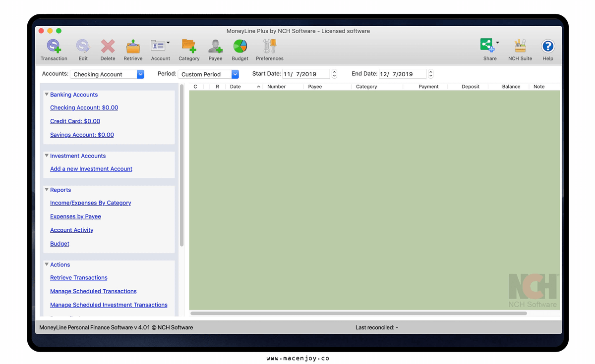595x364 pixels.
Task: Sort by the Category column header
Action: pos(377,87)
